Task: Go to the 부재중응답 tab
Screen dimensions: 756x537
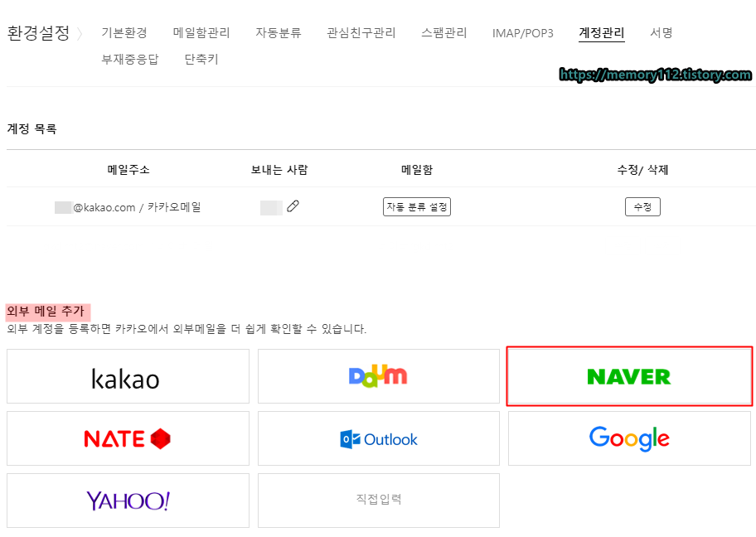Action: click(x=129, y=60)
